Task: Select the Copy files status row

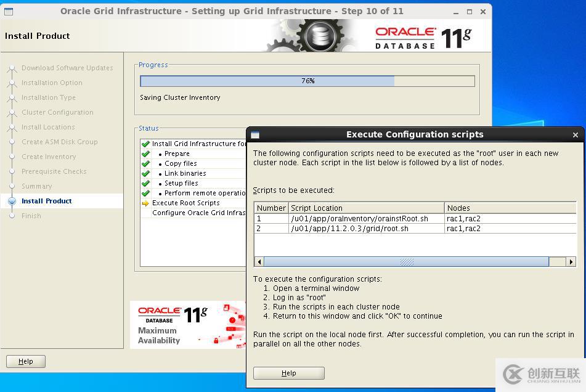Action: (193, 163)
